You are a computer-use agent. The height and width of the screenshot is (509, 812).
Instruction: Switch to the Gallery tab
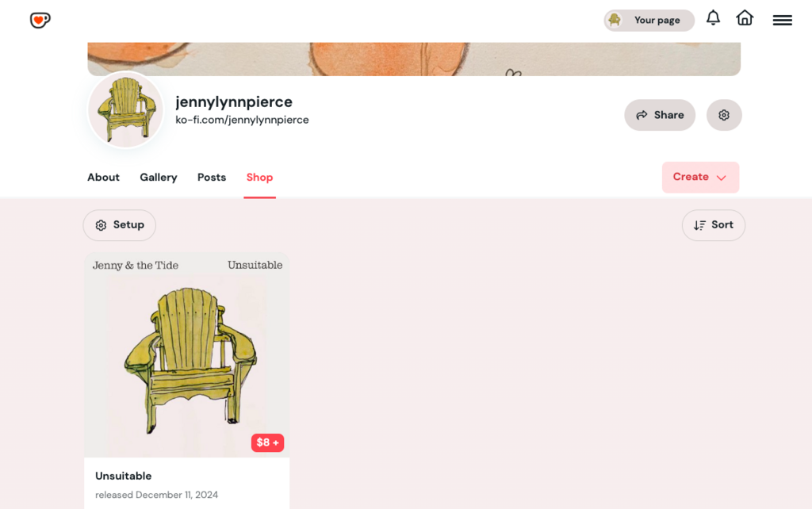(159, 177)
